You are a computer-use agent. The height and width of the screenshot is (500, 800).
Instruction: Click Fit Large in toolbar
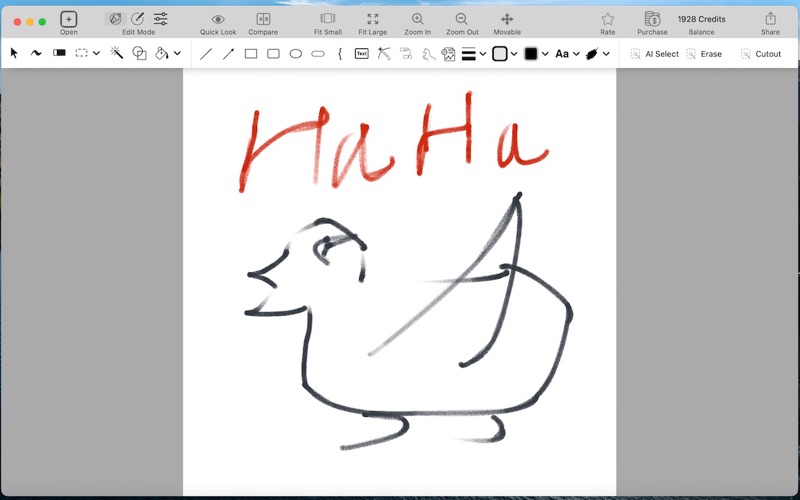[x=372, y=19]
